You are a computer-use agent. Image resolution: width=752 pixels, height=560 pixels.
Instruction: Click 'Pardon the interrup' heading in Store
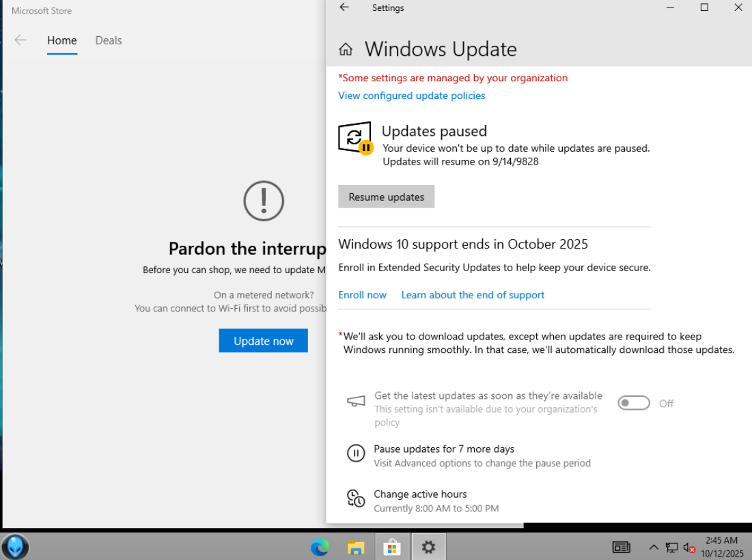point(247,249)
